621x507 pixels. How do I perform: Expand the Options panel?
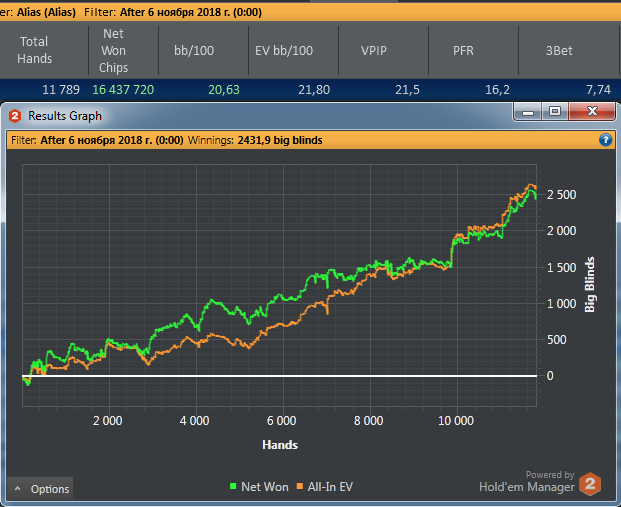click(x=40, y=489)
